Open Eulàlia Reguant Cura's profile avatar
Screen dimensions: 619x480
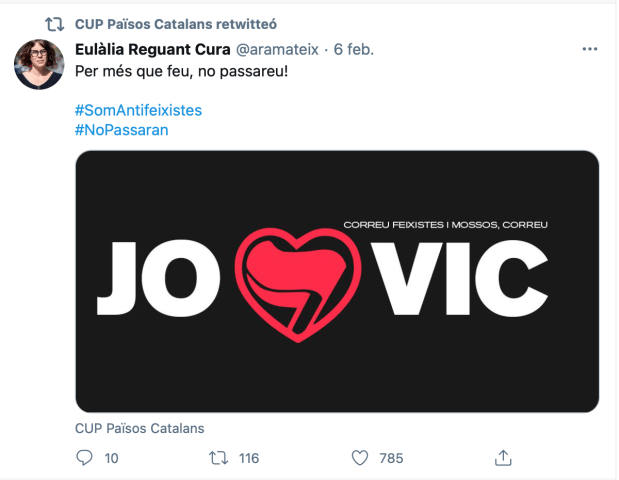(39, 65)
